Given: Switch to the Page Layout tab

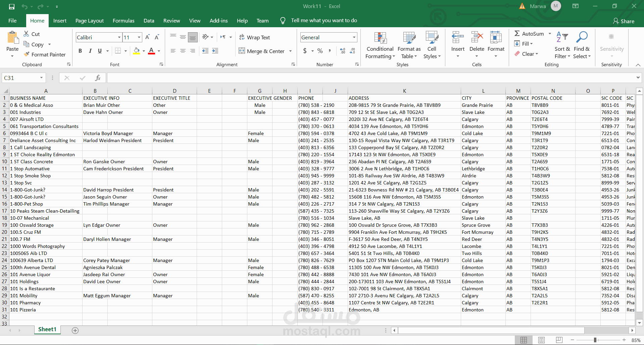Looking at the screenshot, I should click(x=90, y=20).
